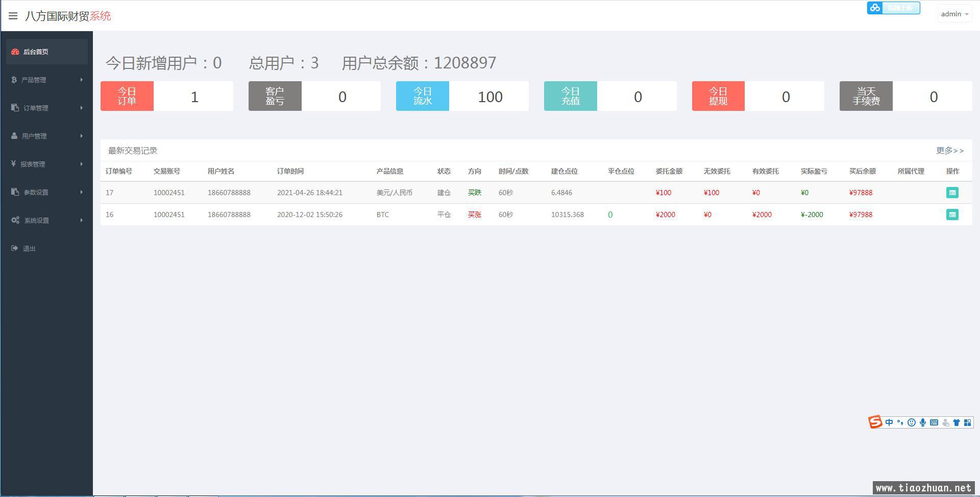Viewport: 980px width, 497px height.
Task: Expand the 参数设置 submenu arrow
Action: (x=81, y=192)
